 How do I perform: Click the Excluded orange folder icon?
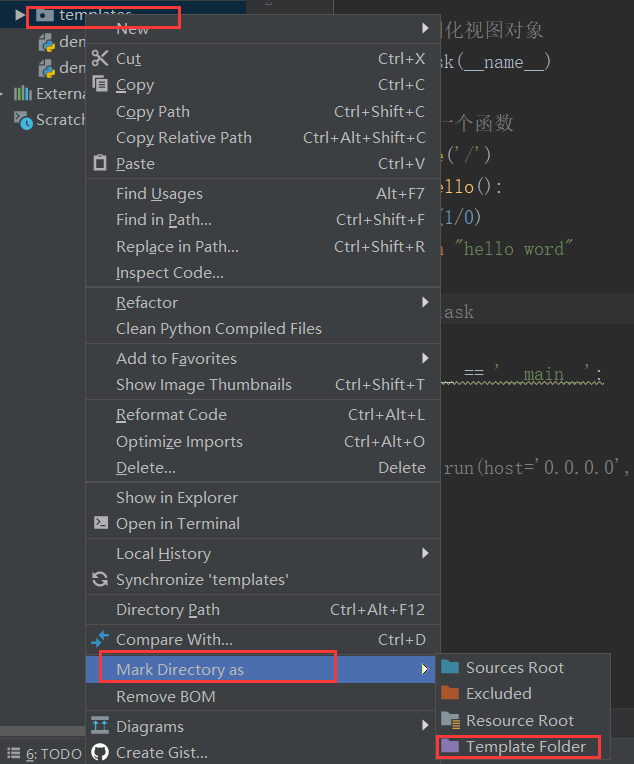click(450, 692)
